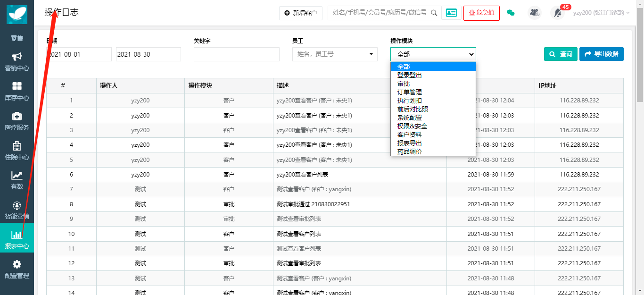
Task: Click row 7 IP 222.211.250.167
Action: [x=579, y=189]
